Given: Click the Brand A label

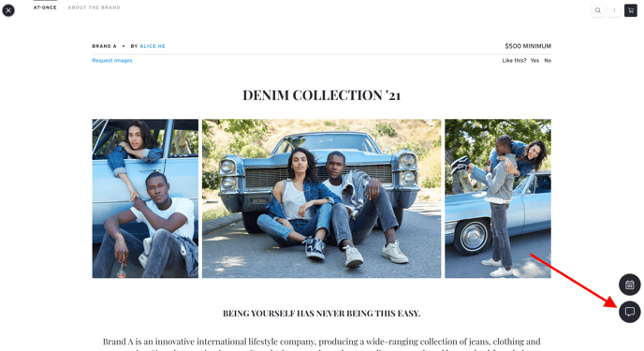Looking at the screenshot, I should tap(104, 46).
